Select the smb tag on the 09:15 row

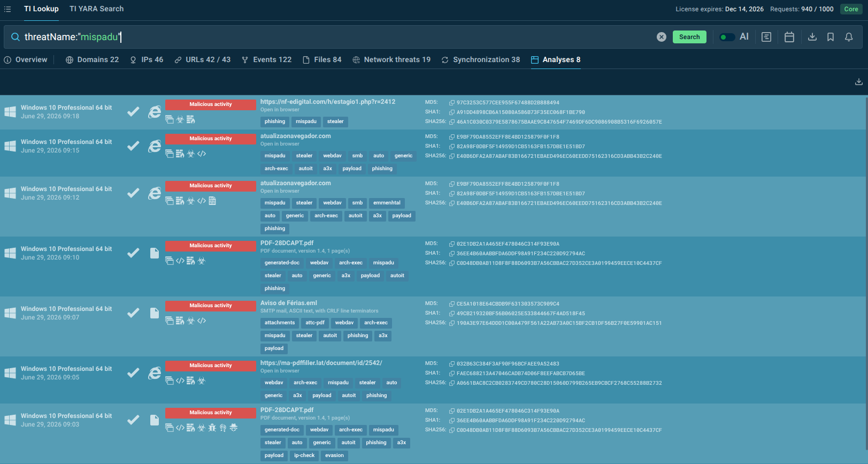[x=357, y=156]
